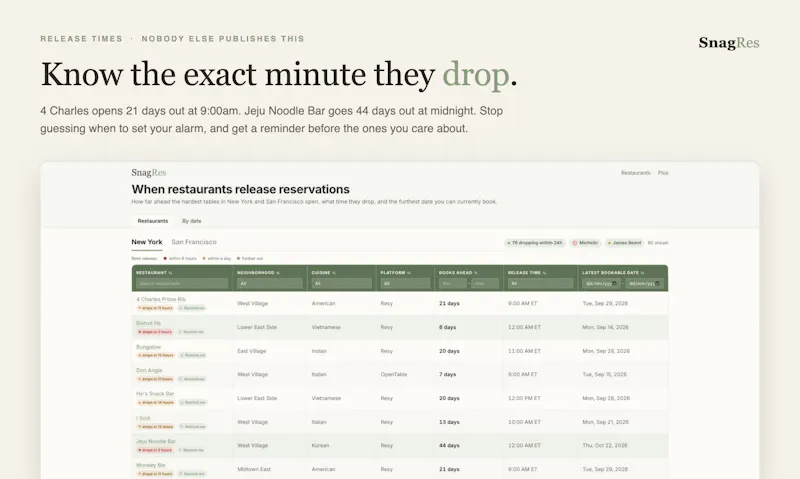Click the 'East Village' neighborhood cell
Image resolution: width=800 pixels, height=479 pixels.
(x=252, y=351)
